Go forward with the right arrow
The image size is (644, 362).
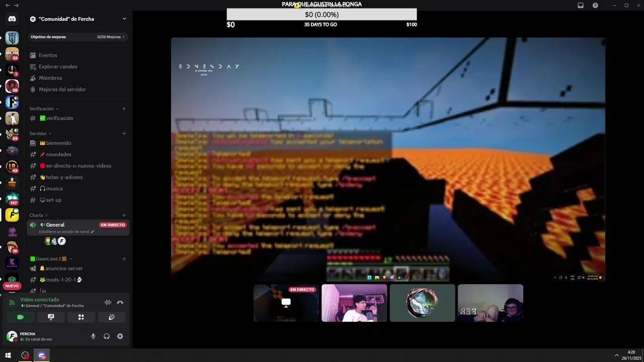(16, 5)
